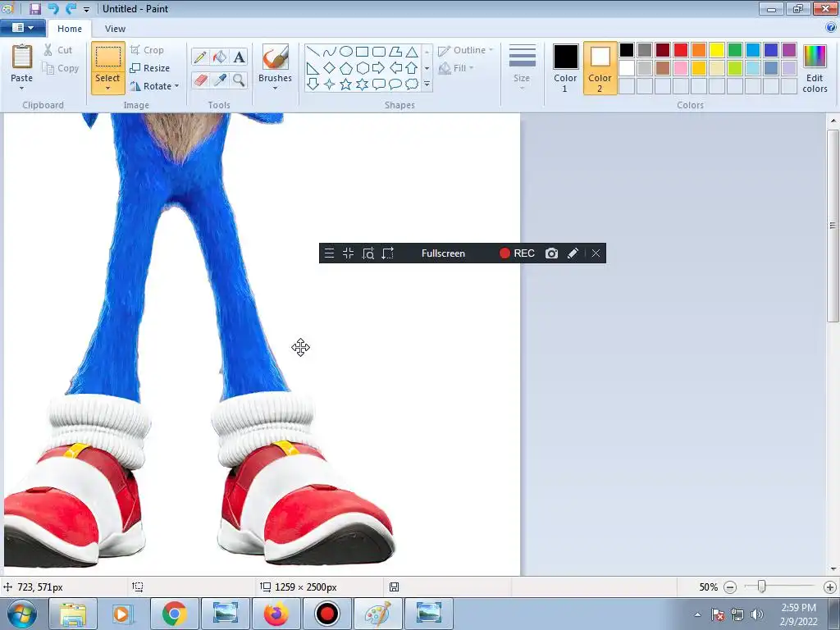Click the Paste clipboard icon
Screen dimensions: 840x630
click(x=22, y=57)
